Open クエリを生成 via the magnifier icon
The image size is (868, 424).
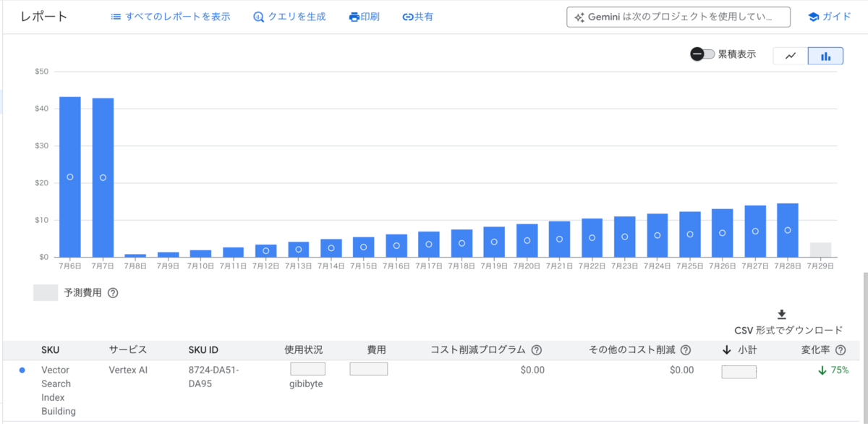tap(258, 17)
